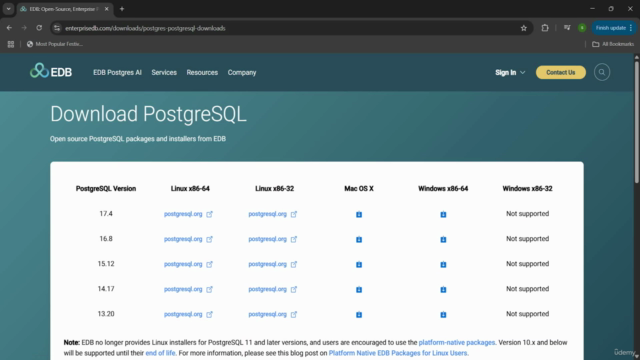Download PostgreSQL 15.12 for Windows x86-64
The width and height of the screenshot is (640, 360).
click(443, 264)
